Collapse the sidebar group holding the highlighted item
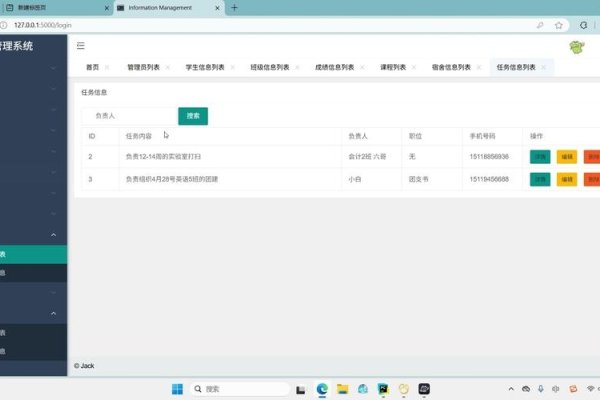This screenshot has width=600, height=400. pos(53,235)
